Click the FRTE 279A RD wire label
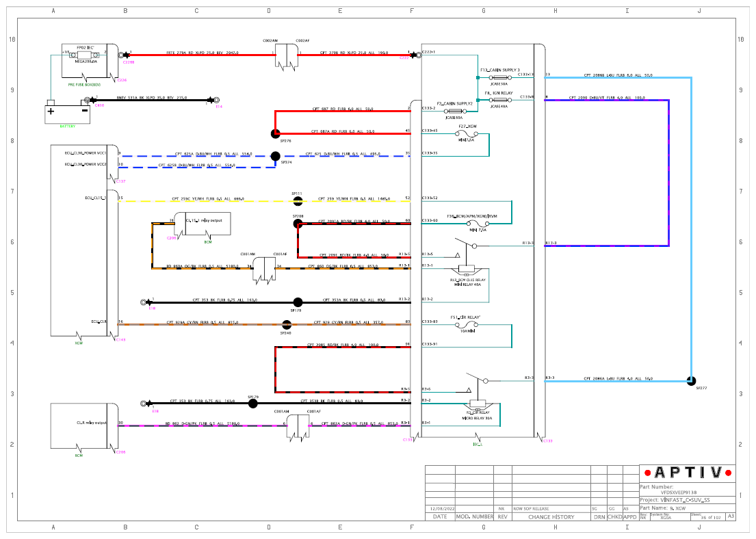The width and height of the screenshot is (756, 539). point(203,53)
